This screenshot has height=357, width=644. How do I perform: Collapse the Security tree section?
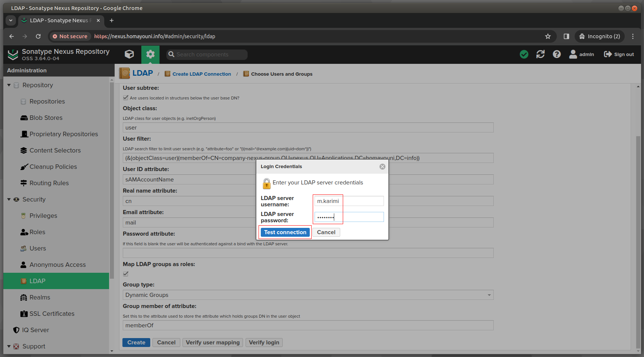click(9, 199)
